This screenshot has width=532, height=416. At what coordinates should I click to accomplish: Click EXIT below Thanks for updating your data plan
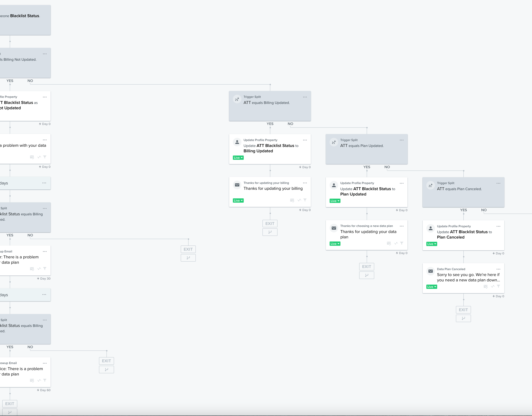pos(367,267)
